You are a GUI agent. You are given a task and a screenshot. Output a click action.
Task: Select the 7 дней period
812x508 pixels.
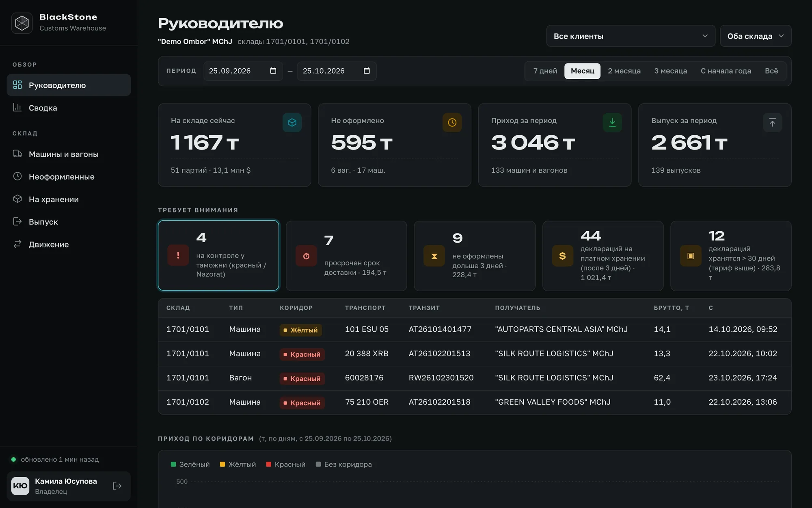[545, 71]
